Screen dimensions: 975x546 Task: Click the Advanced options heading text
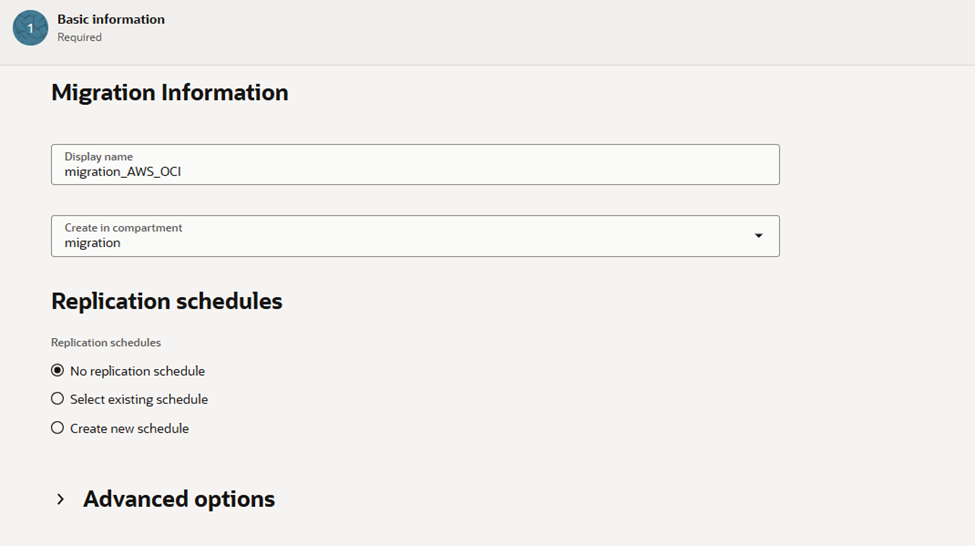pos(179,499)
